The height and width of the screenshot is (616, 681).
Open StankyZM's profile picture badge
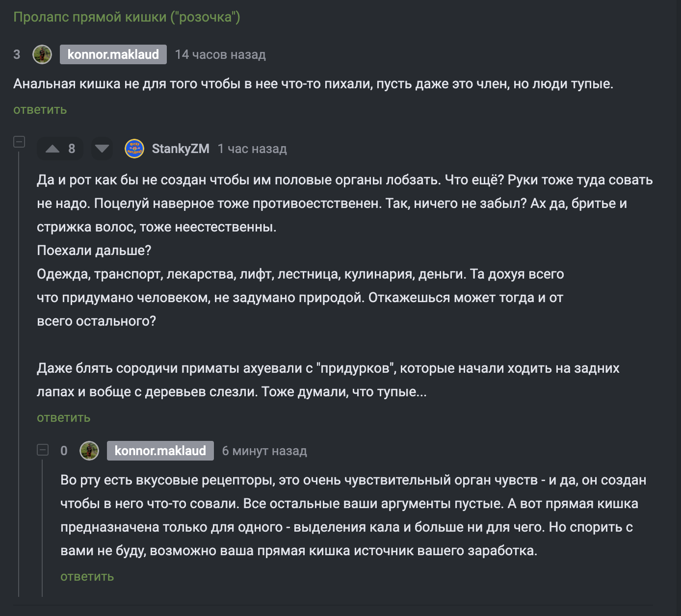[133, 148]
